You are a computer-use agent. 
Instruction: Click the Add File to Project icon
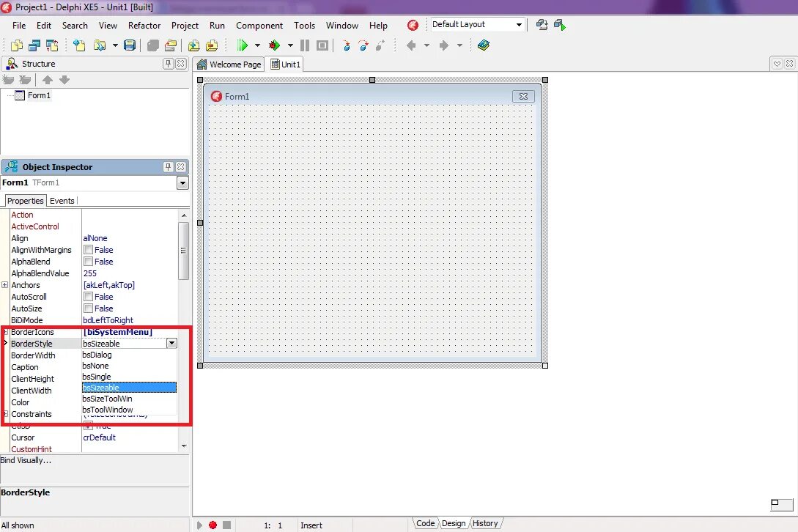point(193,45)
